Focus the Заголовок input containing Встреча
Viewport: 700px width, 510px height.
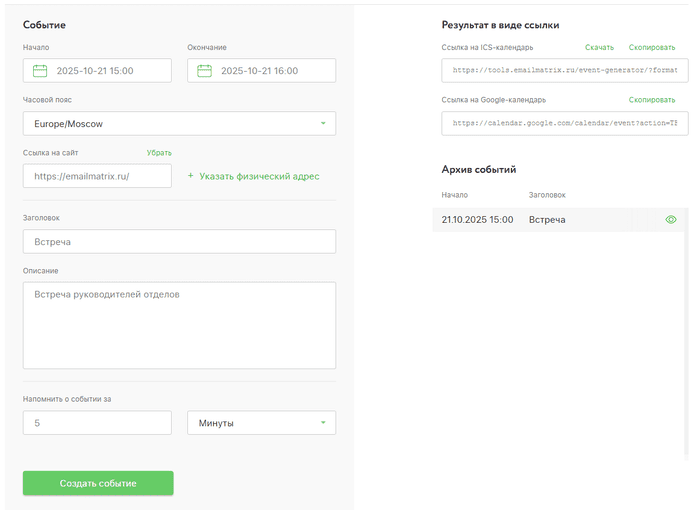pyautogui.click(x=179, y=242)
